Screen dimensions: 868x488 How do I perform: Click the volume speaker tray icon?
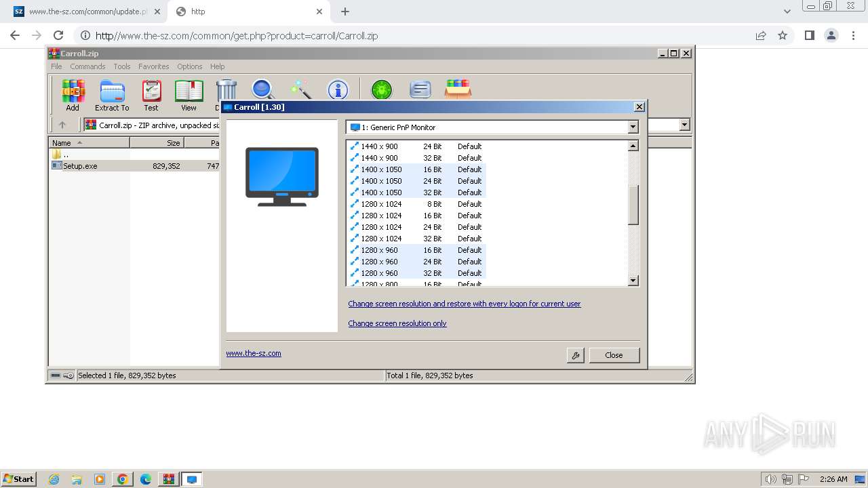coord(770,479)
